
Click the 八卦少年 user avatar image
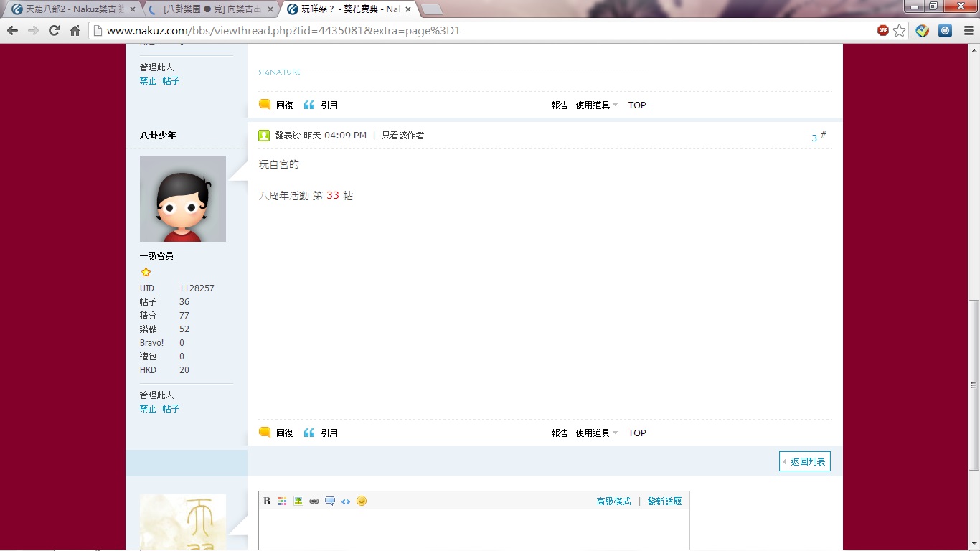click(183, 199)
